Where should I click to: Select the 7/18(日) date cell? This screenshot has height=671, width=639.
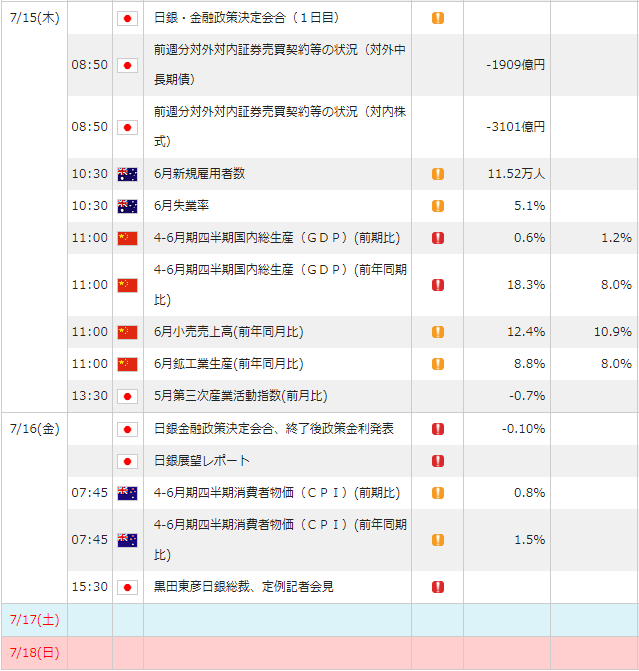pyautogui.click(x=35, y=653)
